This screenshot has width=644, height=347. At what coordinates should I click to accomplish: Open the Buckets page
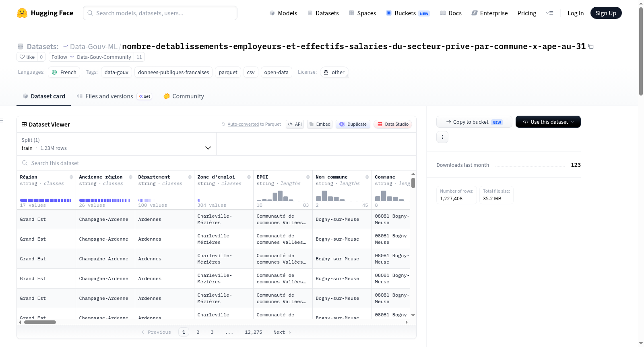click(x=407, y=13)
